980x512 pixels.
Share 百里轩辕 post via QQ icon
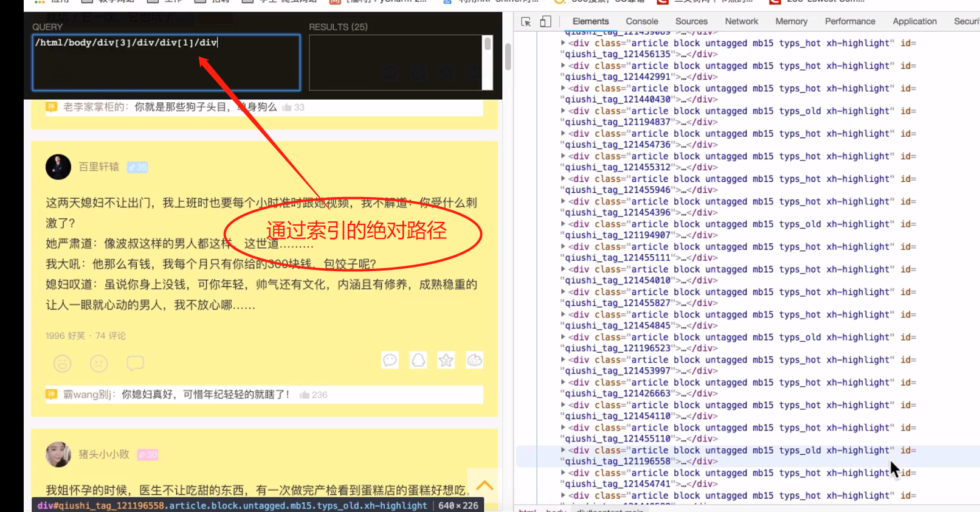[418, 360]
